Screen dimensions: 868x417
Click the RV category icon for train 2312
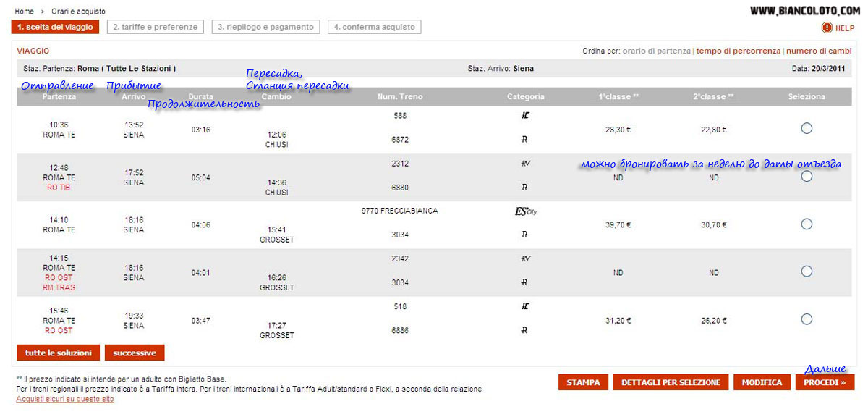coord(526,164)
